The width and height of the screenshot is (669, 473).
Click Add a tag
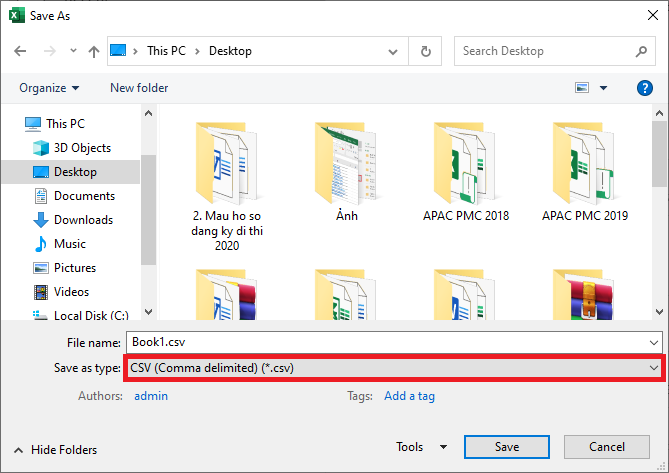coord(410,396)
